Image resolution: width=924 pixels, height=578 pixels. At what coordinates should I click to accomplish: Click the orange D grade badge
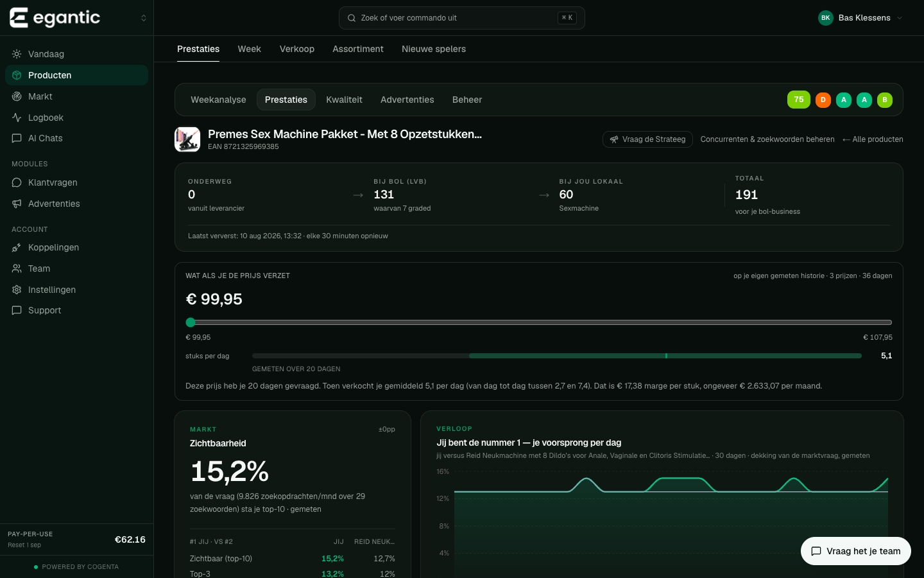tap(823, 100)
